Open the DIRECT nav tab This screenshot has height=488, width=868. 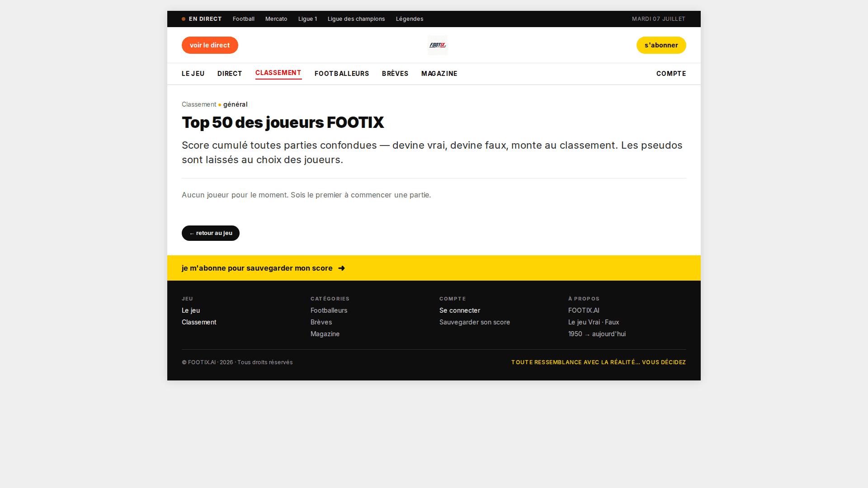(230, 74)
